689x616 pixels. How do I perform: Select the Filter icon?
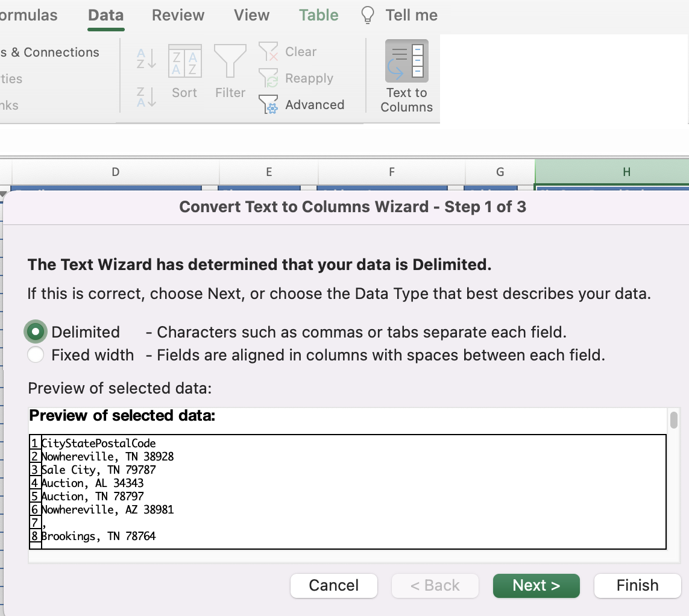click(x=230, y=61)
